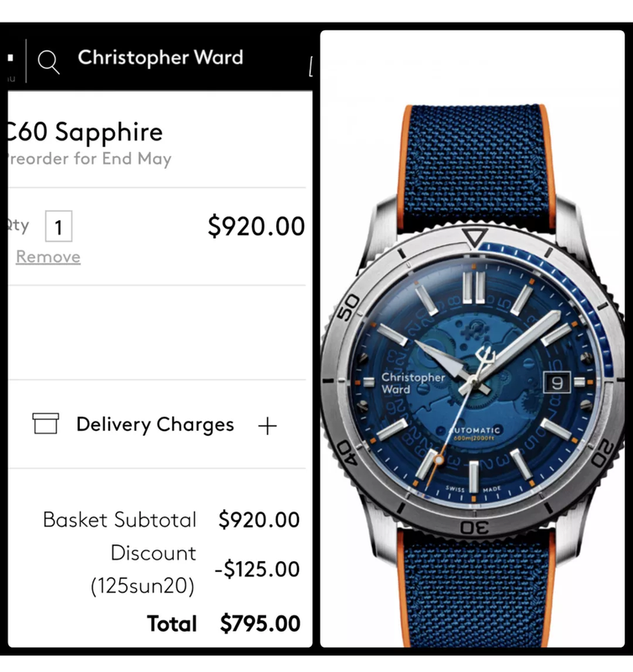This screenshot has height=672, width=633.
Task: Click the Delivery Charges box icon
Action: (x=45, y=423)
